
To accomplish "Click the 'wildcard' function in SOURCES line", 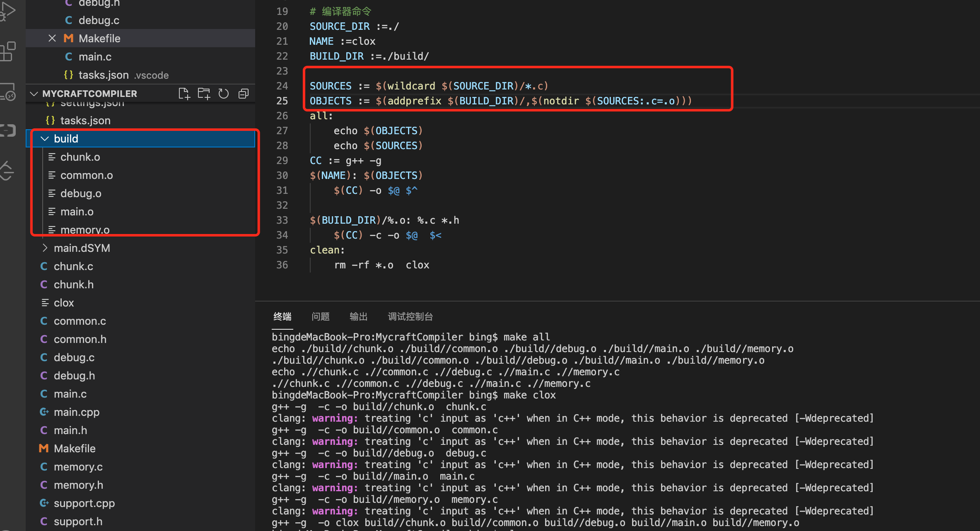I will coord(411,86).
